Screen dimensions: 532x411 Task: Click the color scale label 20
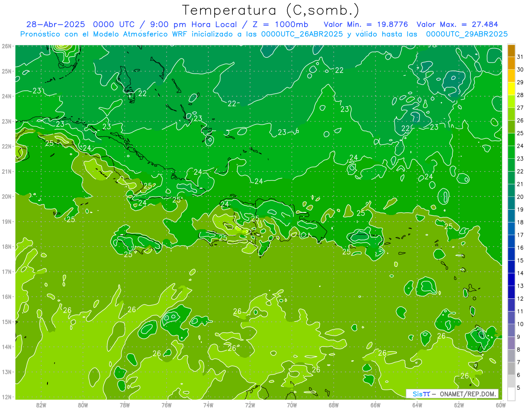[x=520, y=196]
